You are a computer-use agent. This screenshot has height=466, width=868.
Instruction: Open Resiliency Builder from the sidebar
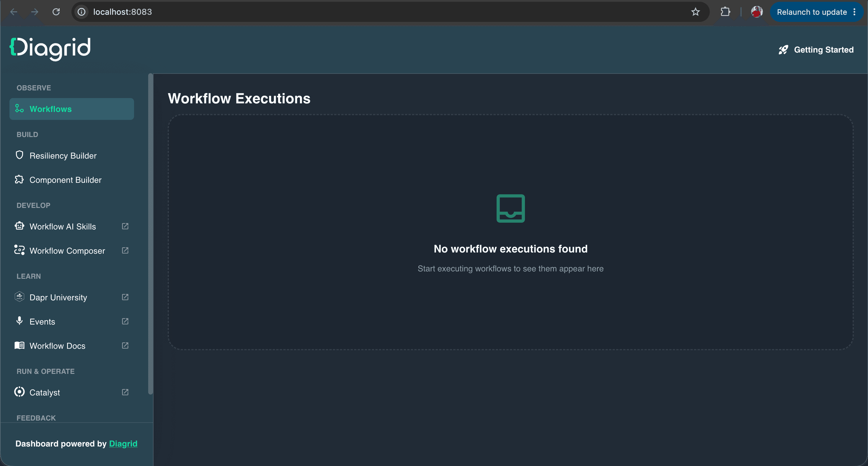pyautogui.click(x=72, y=155)
